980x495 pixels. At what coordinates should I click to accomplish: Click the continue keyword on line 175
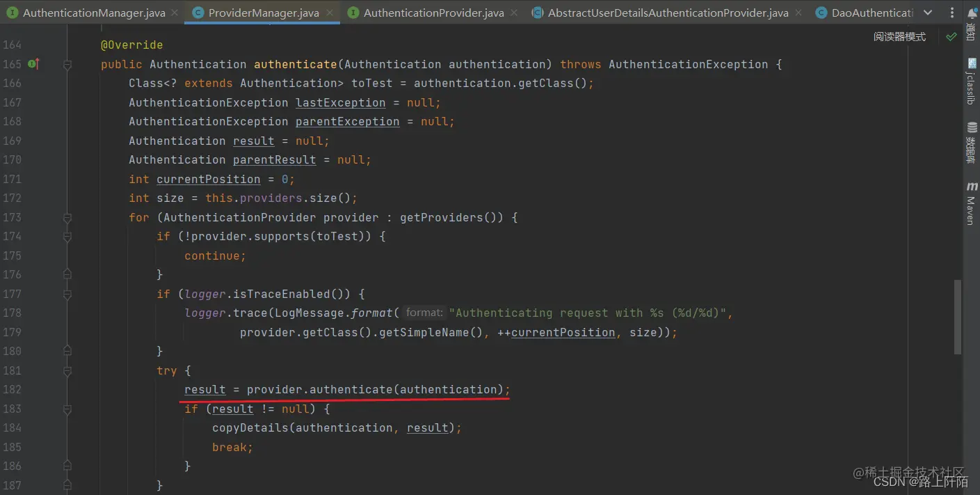click(212, 256)
